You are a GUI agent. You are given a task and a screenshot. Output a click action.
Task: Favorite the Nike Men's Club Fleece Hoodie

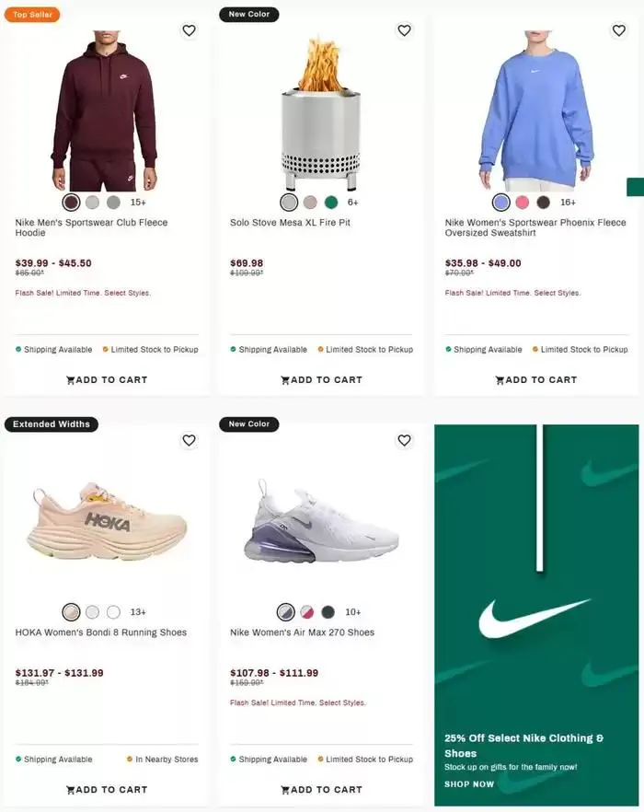(x=189, y=30)
